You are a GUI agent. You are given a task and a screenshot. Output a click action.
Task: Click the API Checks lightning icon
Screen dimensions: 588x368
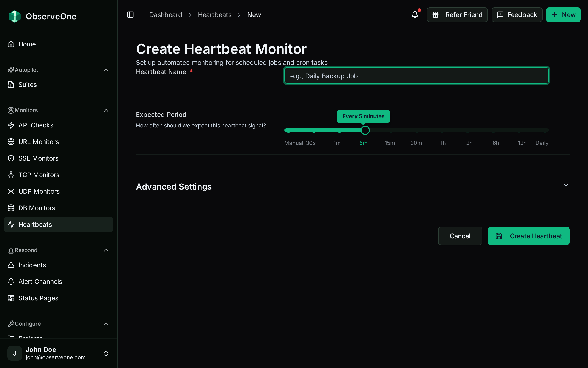pos(11,125)
